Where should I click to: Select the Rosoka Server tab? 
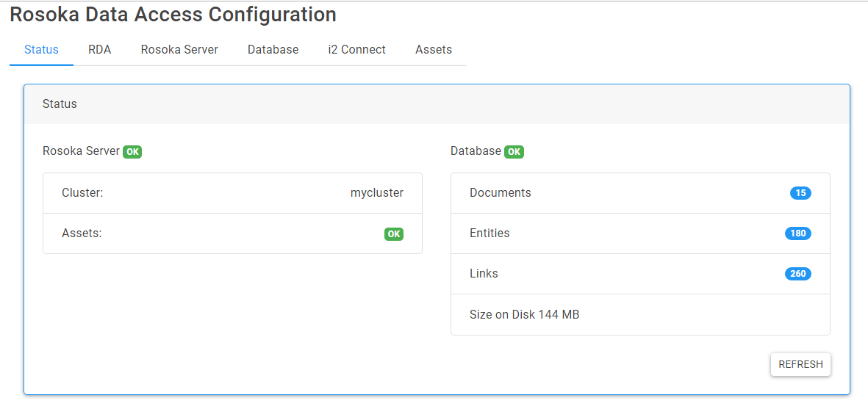click(179, 50)
